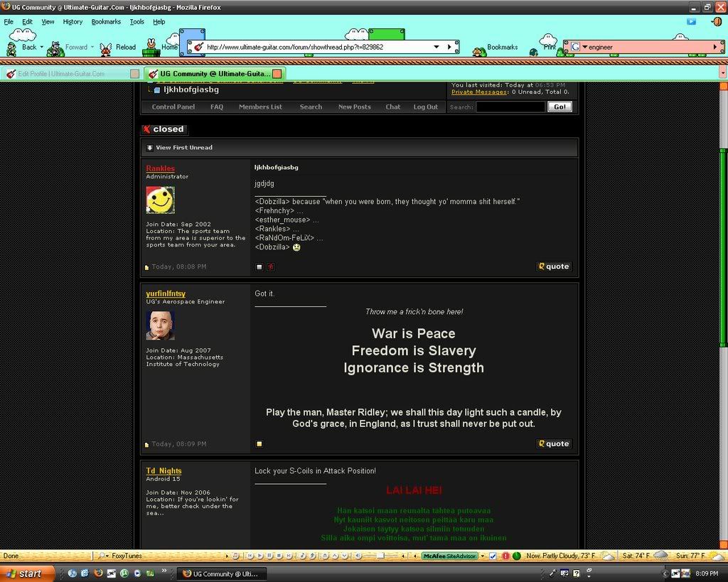
Task: Click the Go! search button
Action: point(560,107)
